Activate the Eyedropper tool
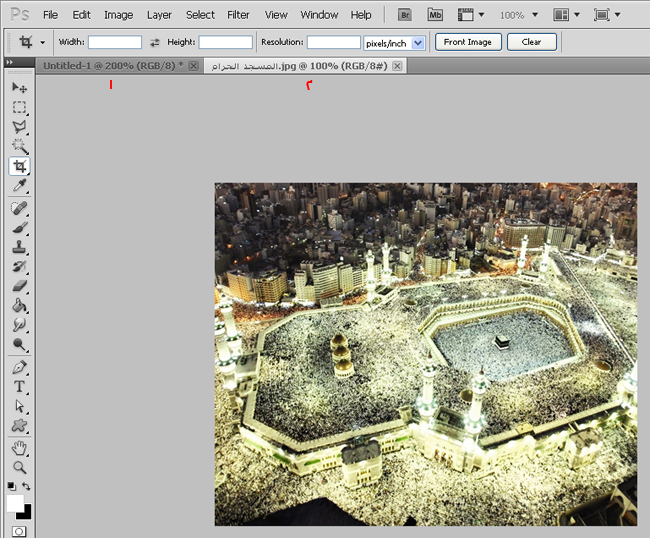 (x=19, y=186)
